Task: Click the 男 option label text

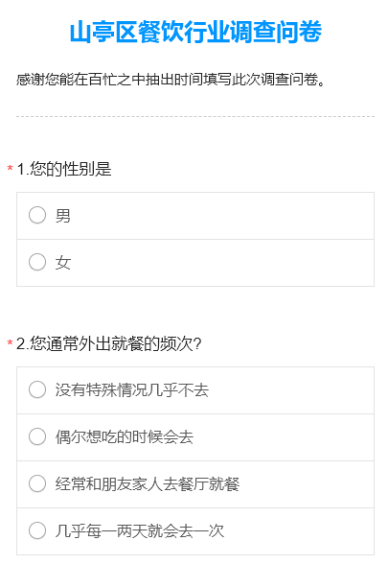Action: point(63,216)
